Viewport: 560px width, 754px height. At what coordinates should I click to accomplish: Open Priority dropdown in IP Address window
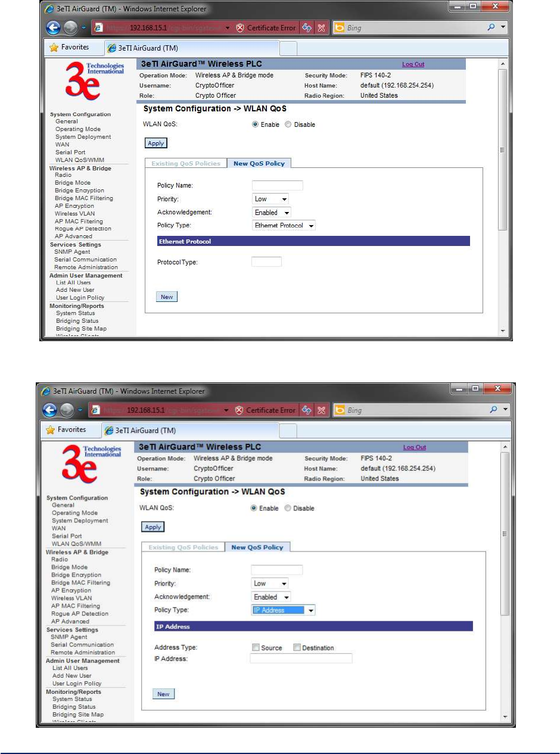click(x=270, y=584)
